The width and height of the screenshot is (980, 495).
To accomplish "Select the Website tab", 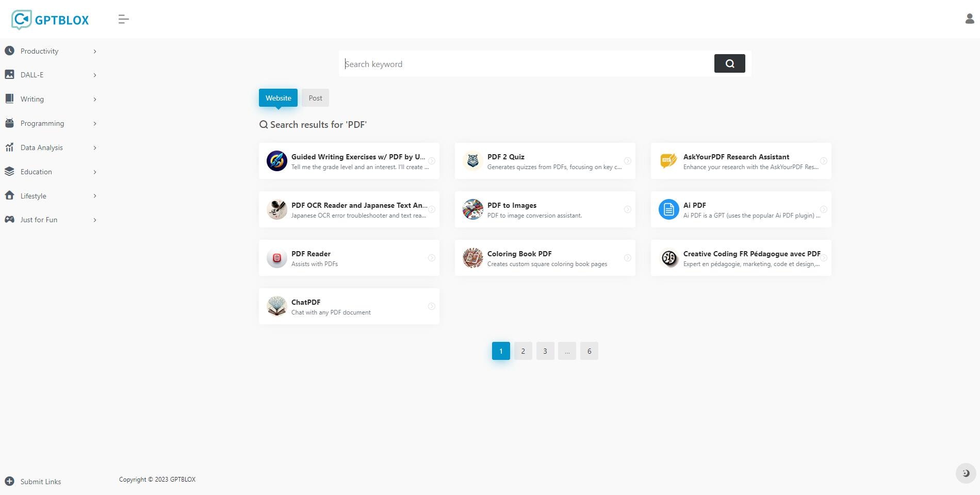I will coord(278,98).
